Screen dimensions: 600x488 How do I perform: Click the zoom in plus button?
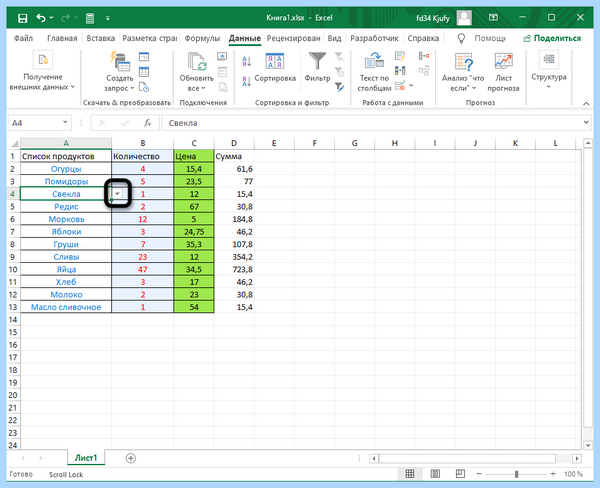pos(553,474)
